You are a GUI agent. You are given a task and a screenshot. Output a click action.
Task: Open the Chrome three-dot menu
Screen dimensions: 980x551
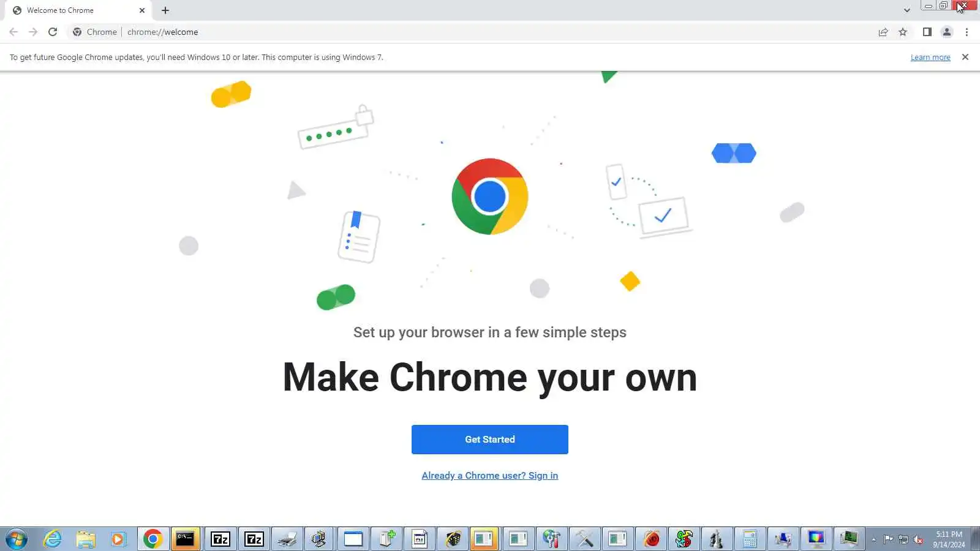coord(967,32)
